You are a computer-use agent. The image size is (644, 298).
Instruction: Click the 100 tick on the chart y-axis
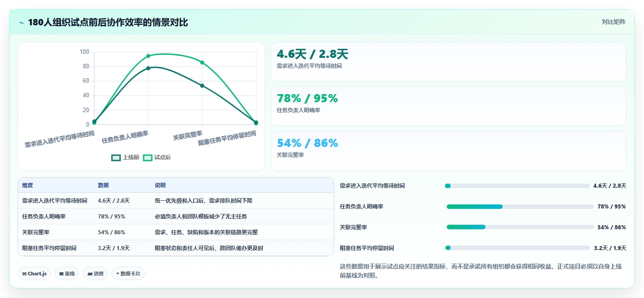[84, 52]
